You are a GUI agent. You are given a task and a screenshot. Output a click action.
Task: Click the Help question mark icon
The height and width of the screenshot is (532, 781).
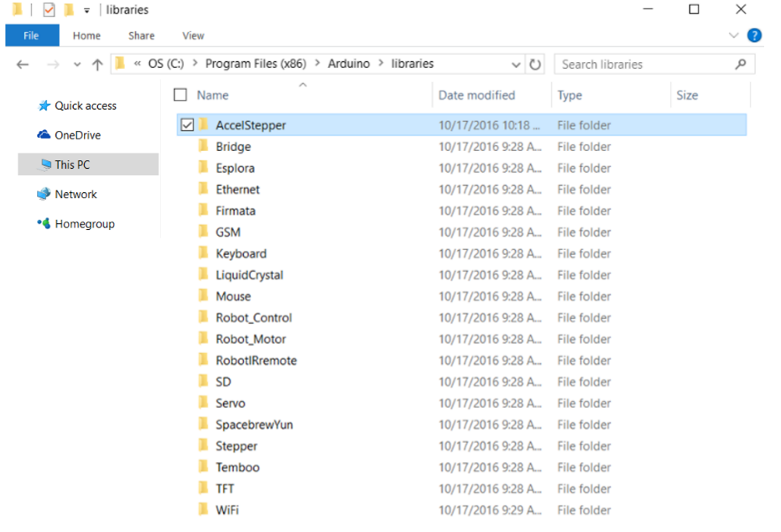click(754, 36)
